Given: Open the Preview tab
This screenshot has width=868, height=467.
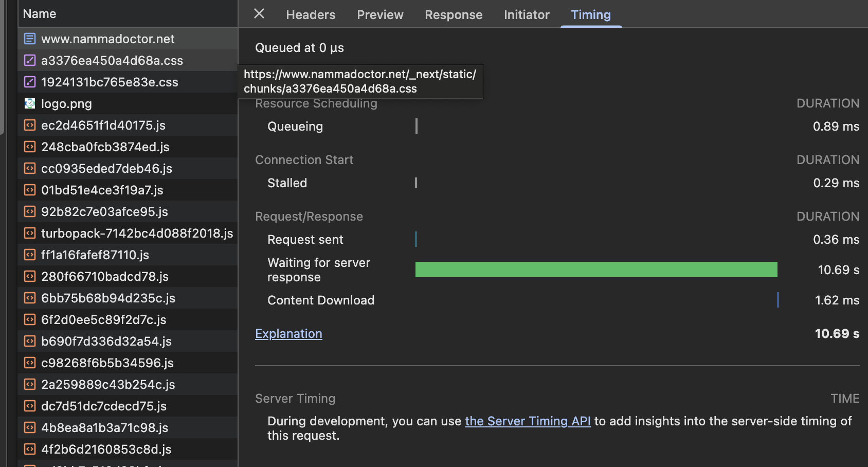Looking at the screenshot, I should (380, 15).
